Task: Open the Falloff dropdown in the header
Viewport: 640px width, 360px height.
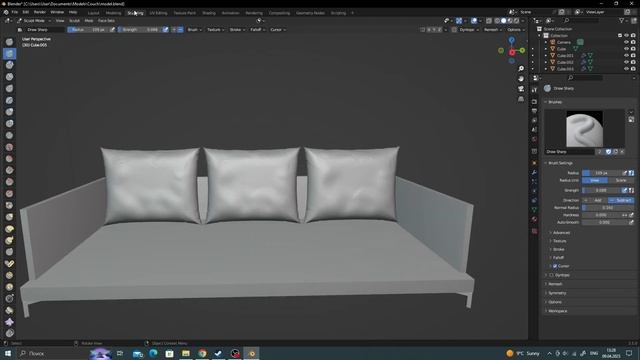Action: point(258,30)
